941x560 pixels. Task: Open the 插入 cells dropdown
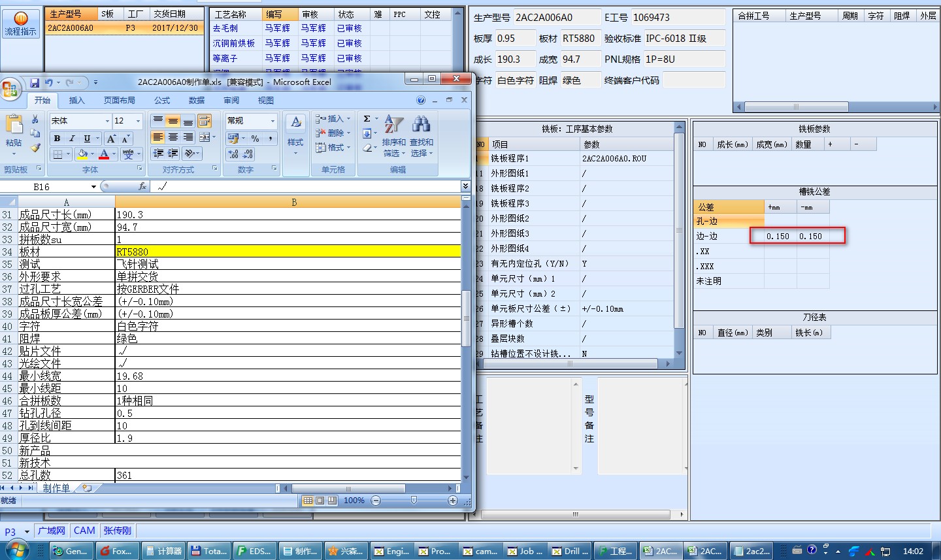(333, 119)
